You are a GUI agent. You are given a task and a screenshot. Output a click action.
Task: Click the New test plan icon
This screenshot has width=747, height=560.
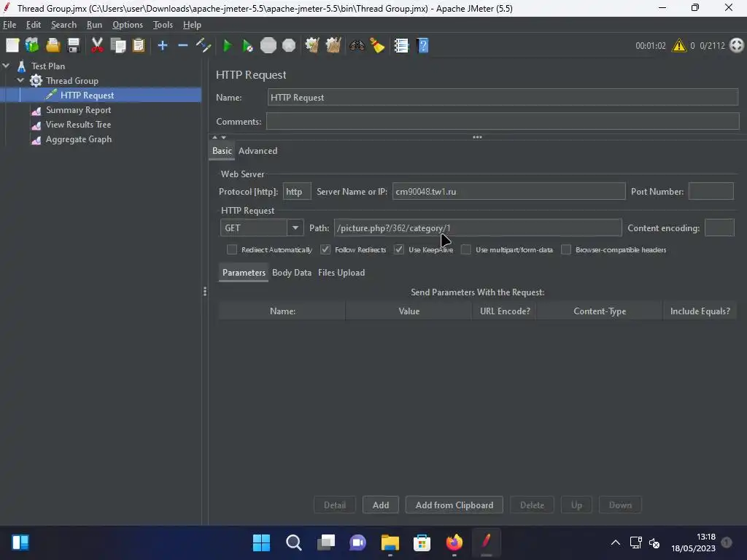[12, 46]
